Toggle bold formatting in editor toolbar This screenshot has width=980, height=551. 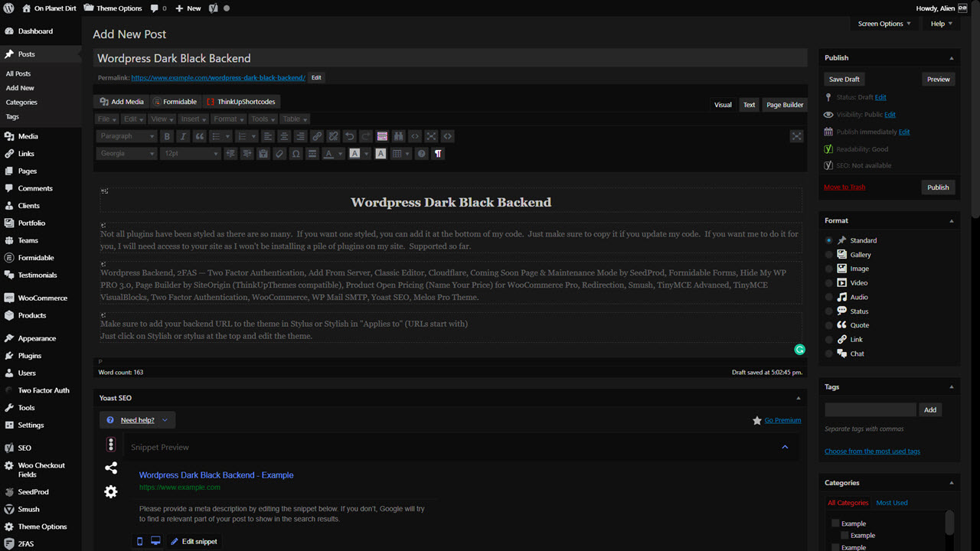pos(167,136)
